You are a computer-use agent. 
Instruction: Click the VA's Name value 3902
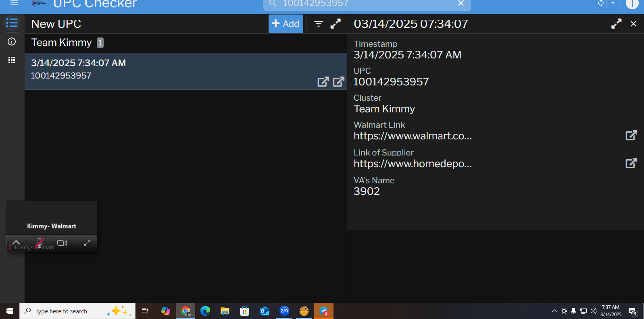click(x=367, y=191)
